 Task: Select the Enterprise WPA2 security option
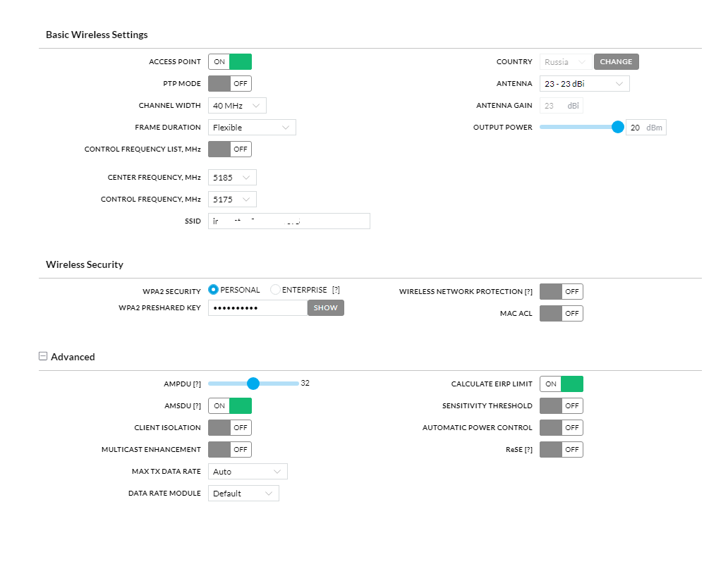pos(275,290)
